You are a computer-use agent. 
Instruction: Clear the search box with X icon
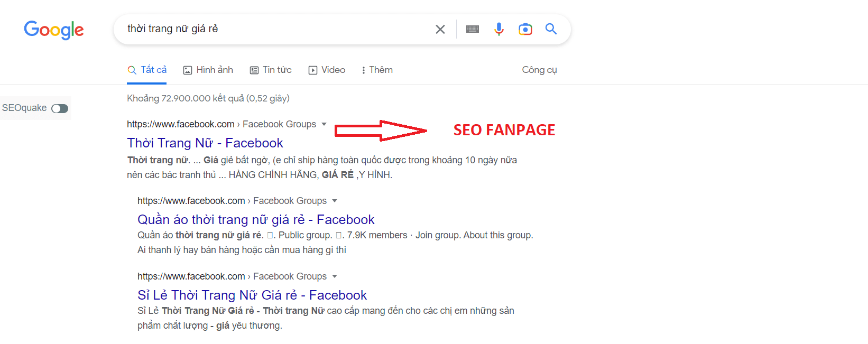[x=440, y=30]
